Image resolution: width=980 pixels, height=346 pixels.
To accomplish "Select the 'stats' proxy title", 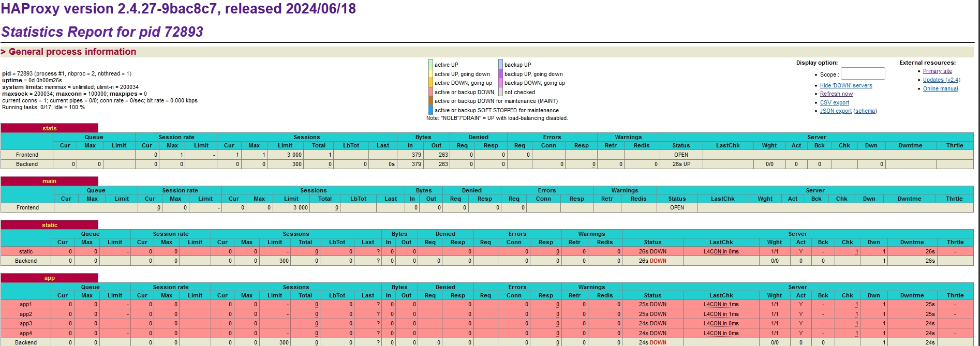I will point(49,128).
